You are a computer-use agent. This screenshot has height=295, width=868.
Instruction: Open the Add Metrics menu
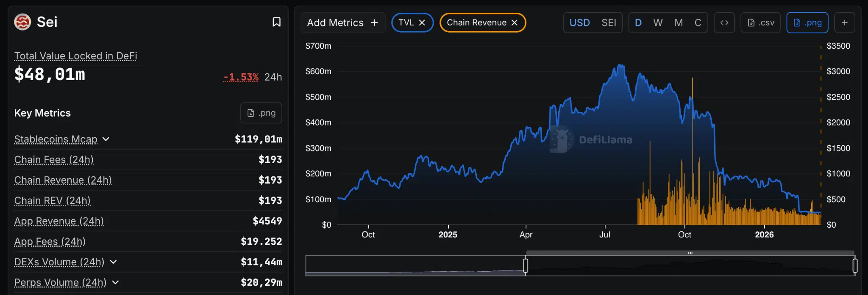[x=342, y=22]
